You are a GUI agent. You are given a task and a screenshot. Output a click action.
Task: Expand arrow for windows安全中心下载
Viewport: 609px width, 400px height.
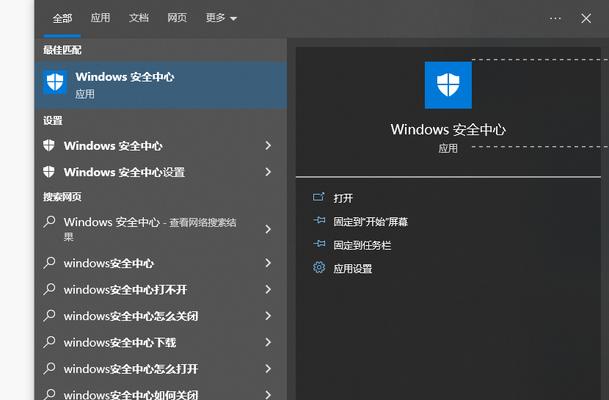(x=268, y=343)
